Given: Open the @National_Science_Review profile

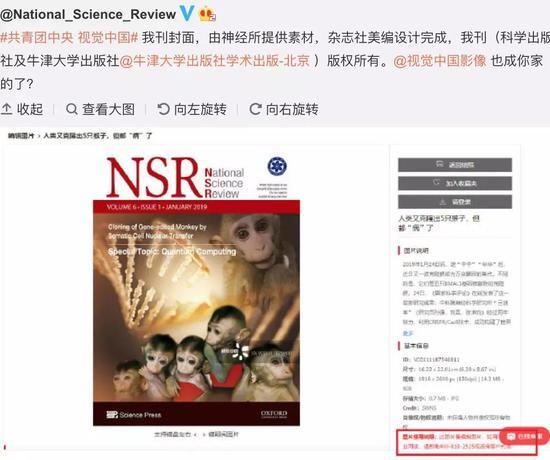Looking at the screenshot, I should (88, 14).
